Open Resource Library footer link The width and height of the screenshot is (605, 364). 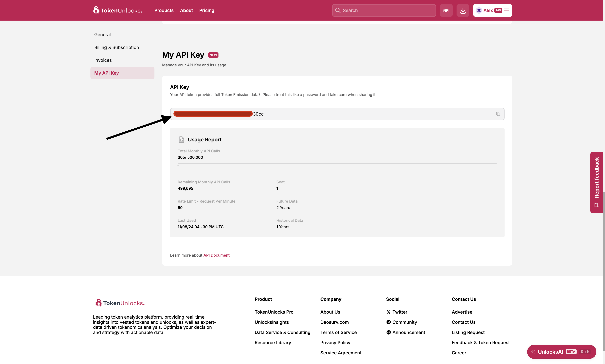click(272, 342)
